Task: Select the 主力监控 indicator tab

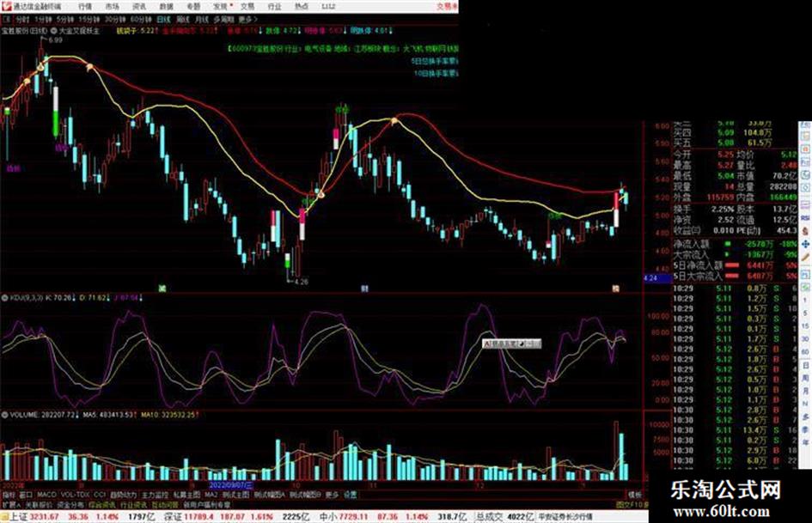Action: [155, 495]
